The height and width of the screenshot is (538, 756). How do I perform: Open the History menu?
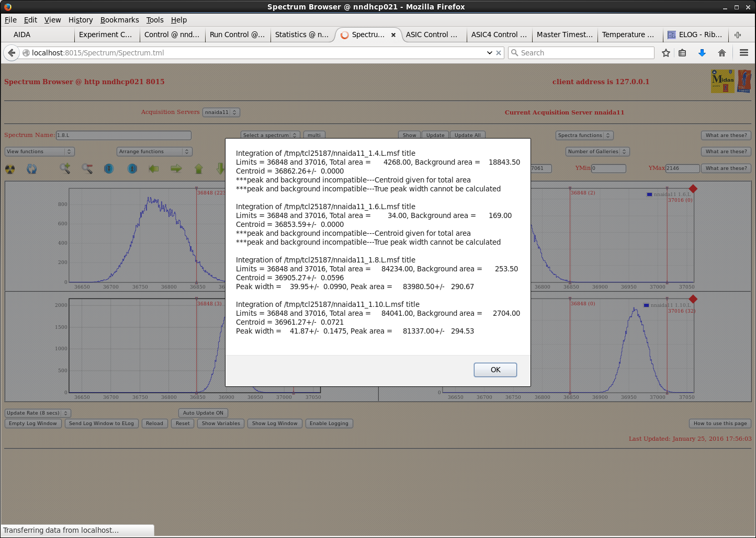point(81,20)
